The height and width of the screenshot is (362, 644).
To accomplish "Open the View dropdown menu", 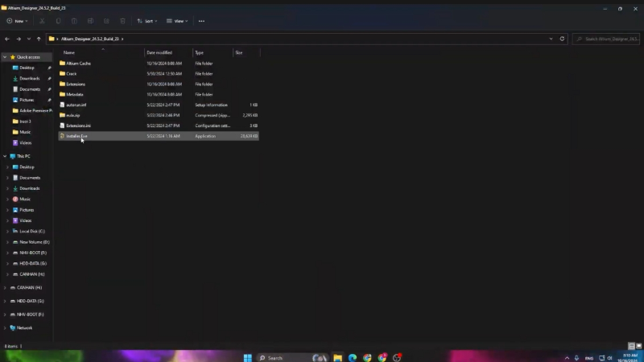I will pos(177,21).
